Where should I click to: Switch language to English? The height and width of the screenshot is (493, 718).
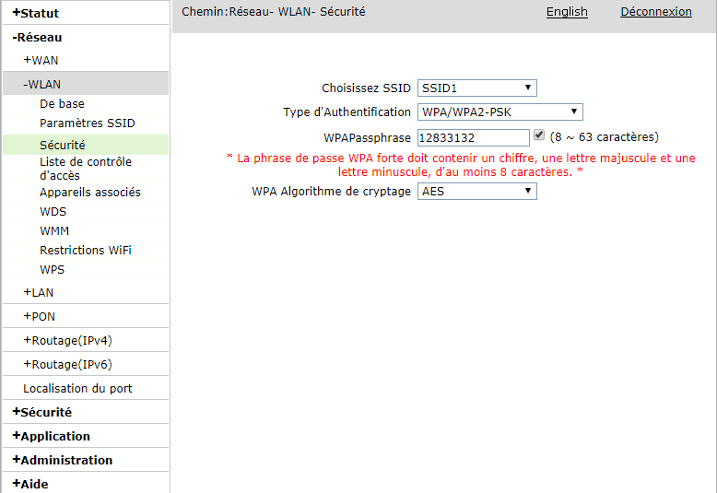tap(566, 12)
